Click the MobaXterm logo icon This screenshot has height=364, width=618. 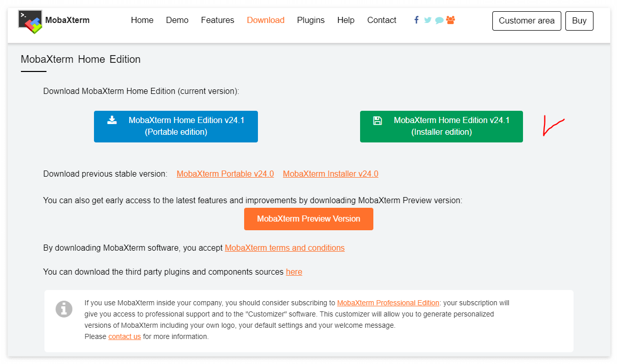point(30,21)
